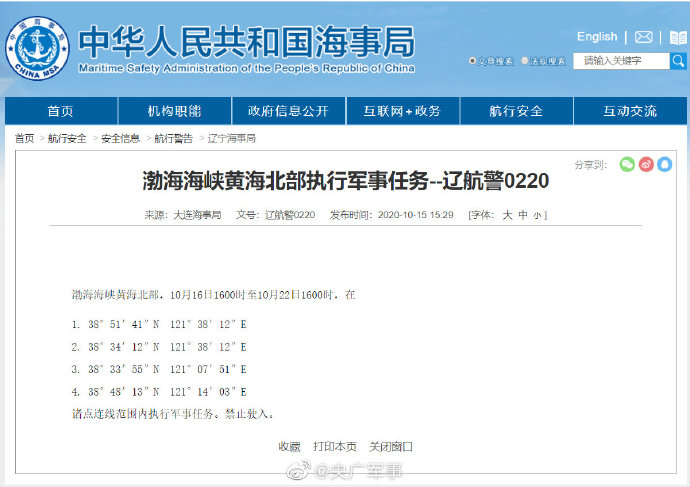
Task: Open the 首页 navigation tab
Action: 61,111
